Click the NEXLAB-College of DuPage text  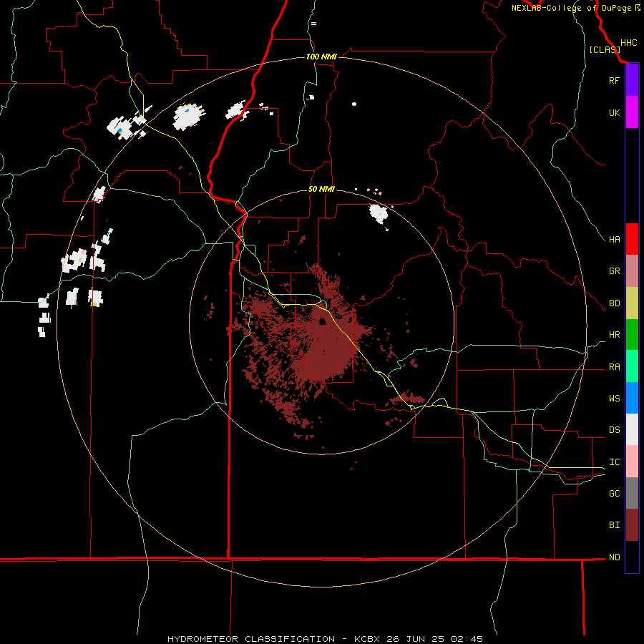[571, 8]
